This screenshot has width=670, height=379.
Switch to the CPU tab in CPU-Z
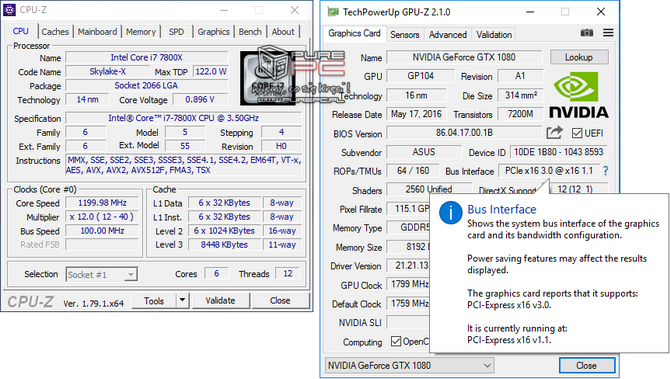coord(21,31)
